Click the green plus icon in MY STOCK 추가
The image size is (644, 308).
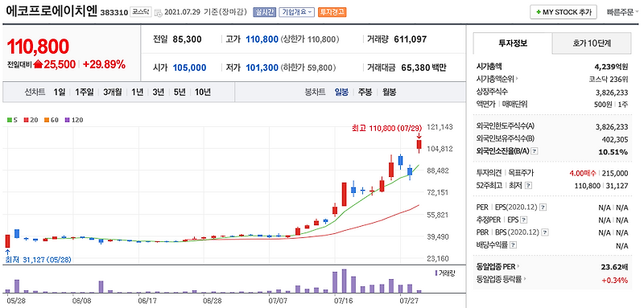coord(539,12)
